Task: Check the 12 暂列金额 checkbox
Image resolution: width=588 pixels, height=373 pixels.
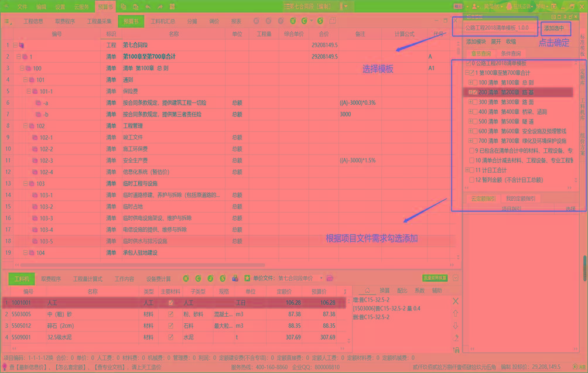Action: coord(472,180)
